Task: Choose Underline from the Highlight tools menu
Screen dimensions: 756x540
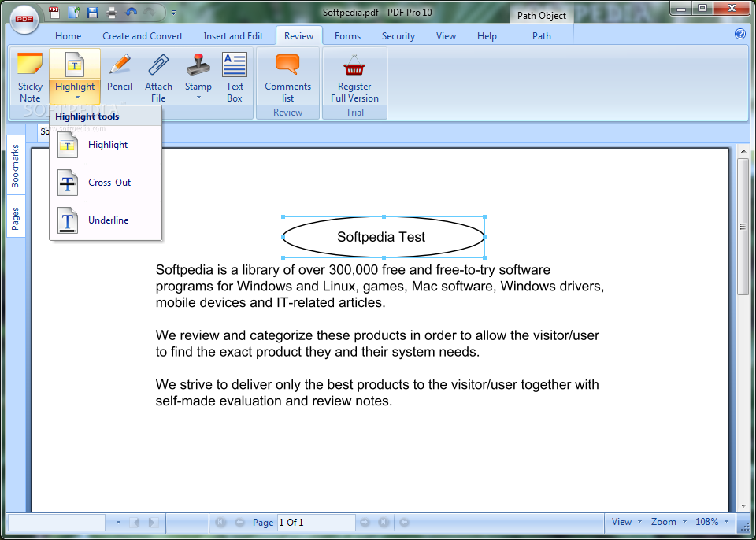Action: (x=106, y=220)
